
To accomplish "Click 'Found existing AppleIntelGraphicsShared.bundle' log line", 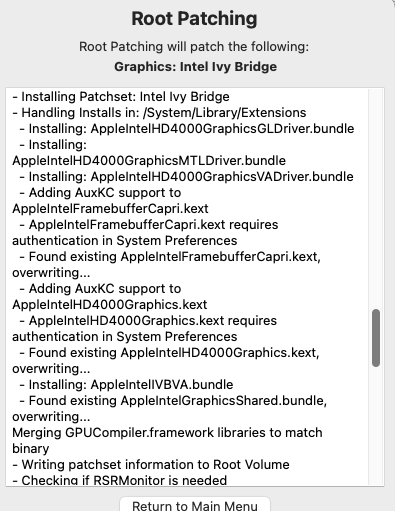I will (170, 409).
